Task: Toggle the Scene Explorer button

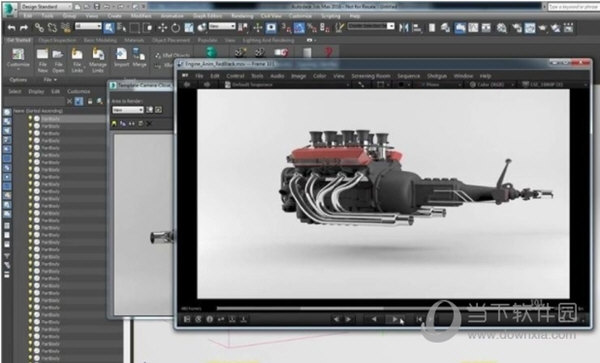Action: tap(432, 28)
